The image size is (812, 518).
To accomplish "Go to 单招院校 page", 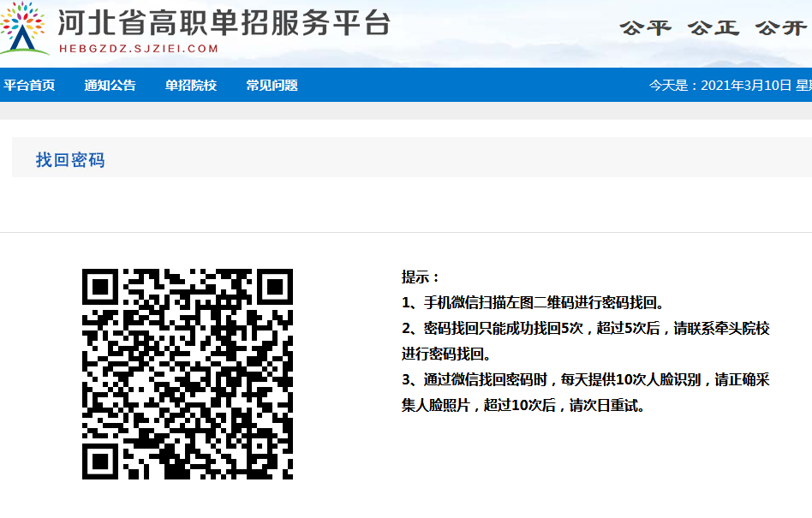I will (x=191, y=86).
